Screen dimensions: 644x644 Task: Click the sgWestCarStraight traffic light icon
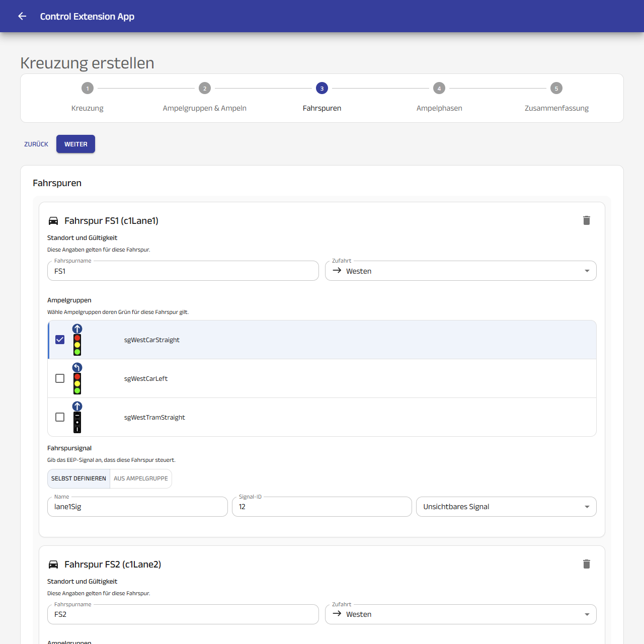77,340
